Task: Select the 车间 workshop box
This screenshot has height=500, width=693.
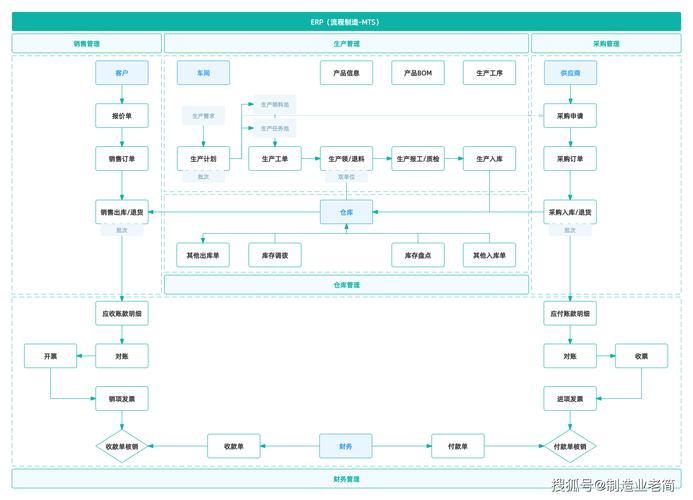Action: pyautogui.click(x=203, y=73)
